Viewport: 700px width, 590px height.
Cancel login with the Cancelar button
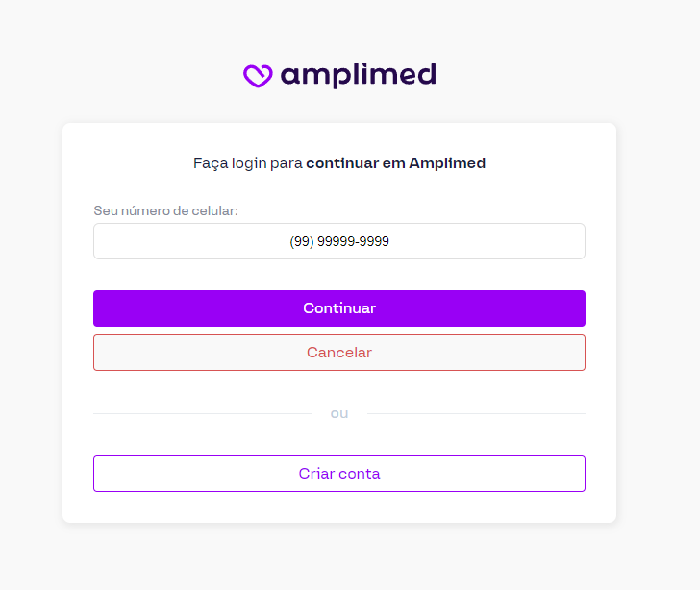(x=339, y=353)
